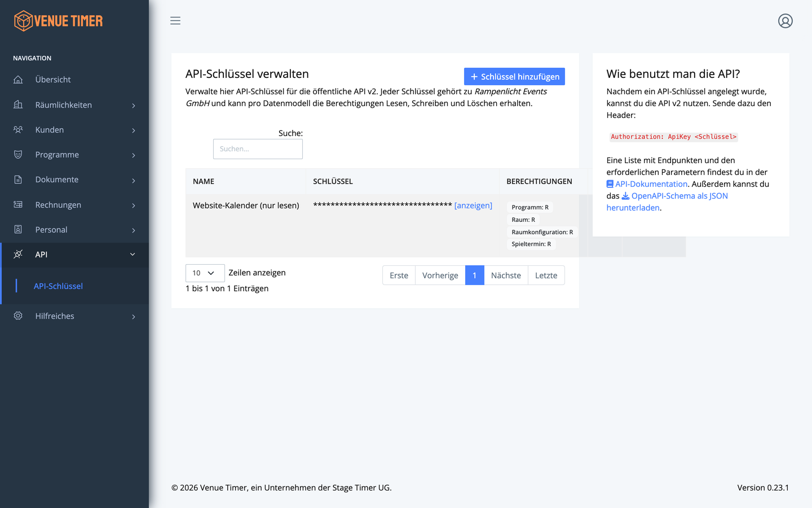
Task: Reveal the key via [anzeigen] link
Action: tap(473, 205)
